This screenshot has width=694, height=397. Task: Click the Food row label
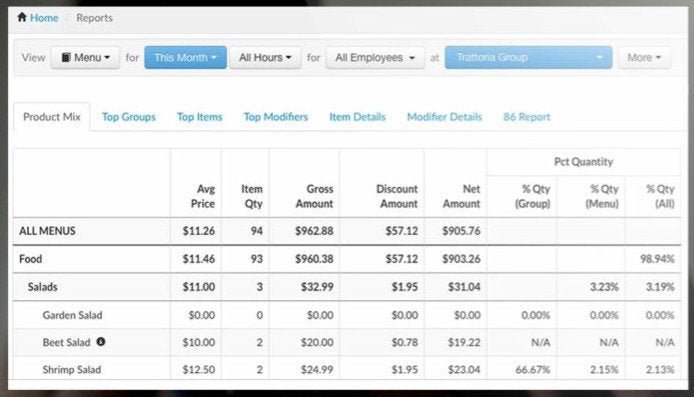(x=31, y=259)
